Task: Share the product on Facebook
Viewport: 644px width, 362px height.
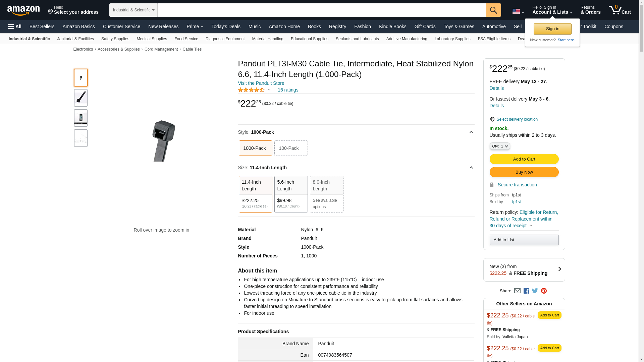Action: click(x=526, y=291)
